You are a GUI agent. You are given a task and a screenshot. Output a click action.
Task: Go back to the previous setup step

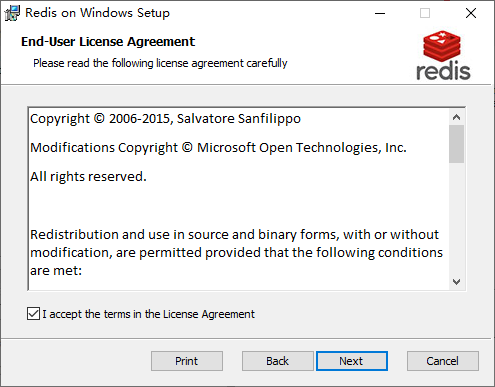click(x=277, y=361)
